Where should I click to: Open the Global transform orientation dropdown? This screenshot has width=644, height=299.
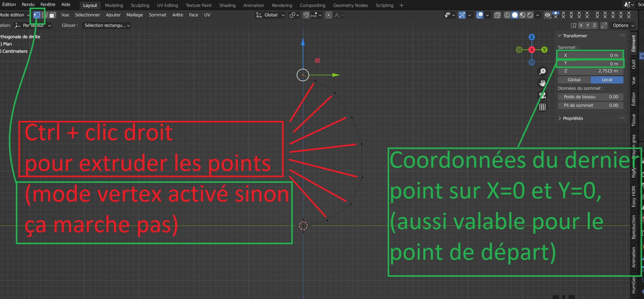271,15
